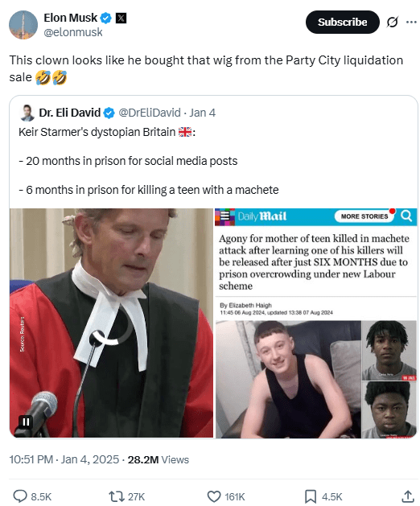The width and height of the screenshot is (420, 506).
Task: Reply to the post with 8.5K comments
Action: 32,496
